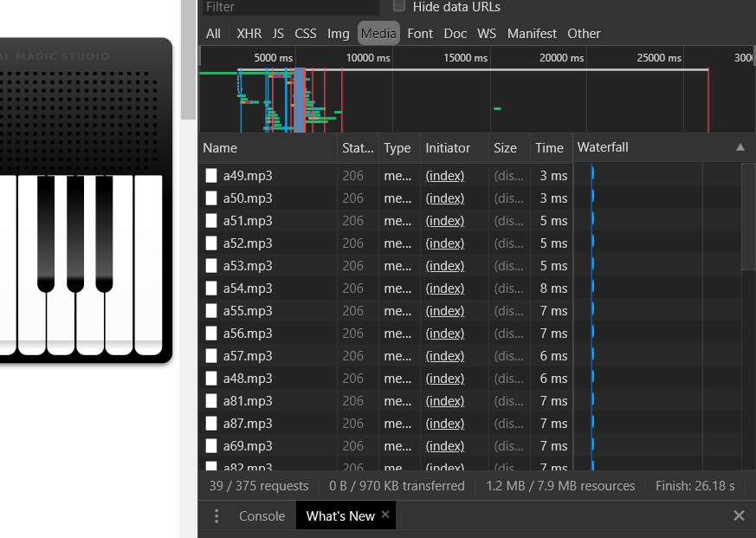This screenshot has width=756, height=538.
Task: Click the webpage vertical scrollbar thumb
Action: tap(188, 59)
